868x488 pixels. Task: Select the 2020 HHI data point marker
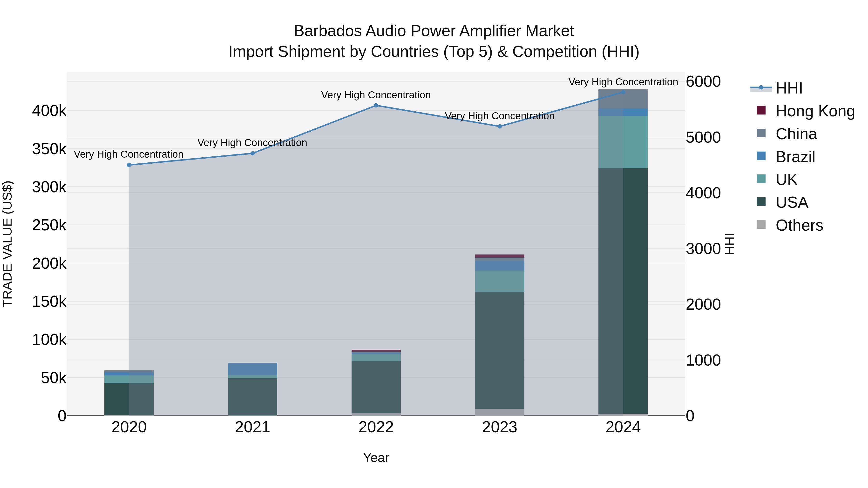pyautogui.click(x=129, y=165)
